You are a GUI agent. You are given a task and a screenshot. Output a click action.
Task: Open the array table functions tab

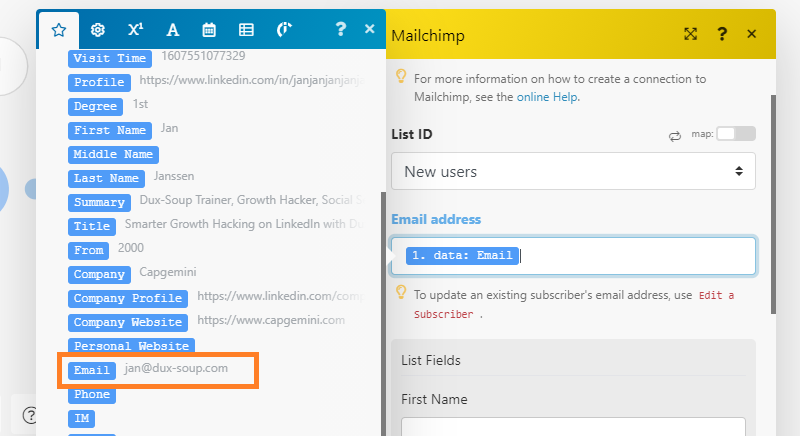tap(246, 30)
